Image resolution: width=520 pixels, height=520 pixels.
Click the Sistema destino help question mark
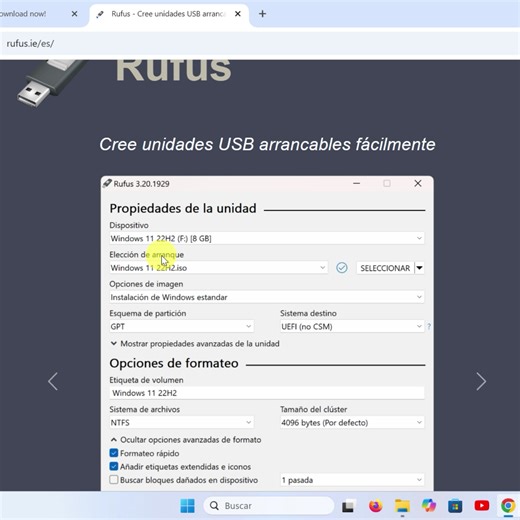(x=429, y=326)
